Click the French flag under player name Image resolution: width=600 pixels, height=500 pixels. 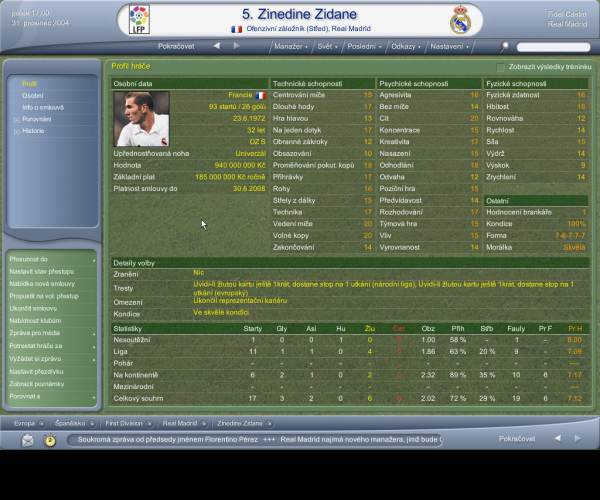click(x=236, y=29)
